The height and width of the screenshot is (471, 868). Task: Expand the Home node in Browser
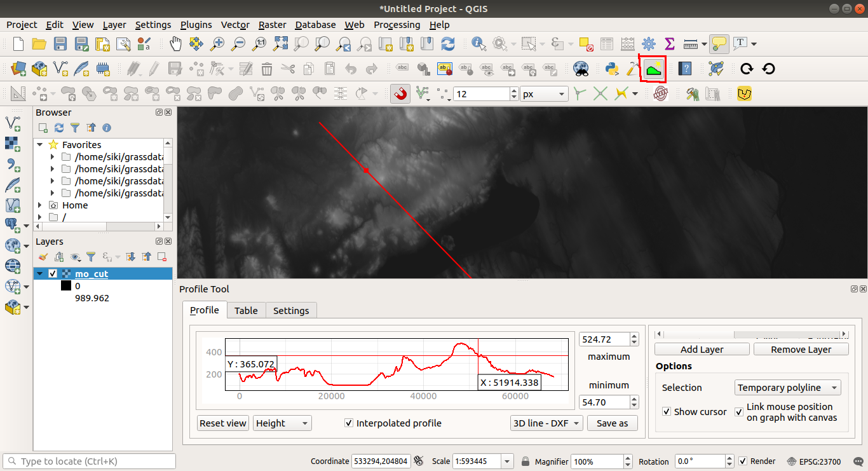[40, 205]
